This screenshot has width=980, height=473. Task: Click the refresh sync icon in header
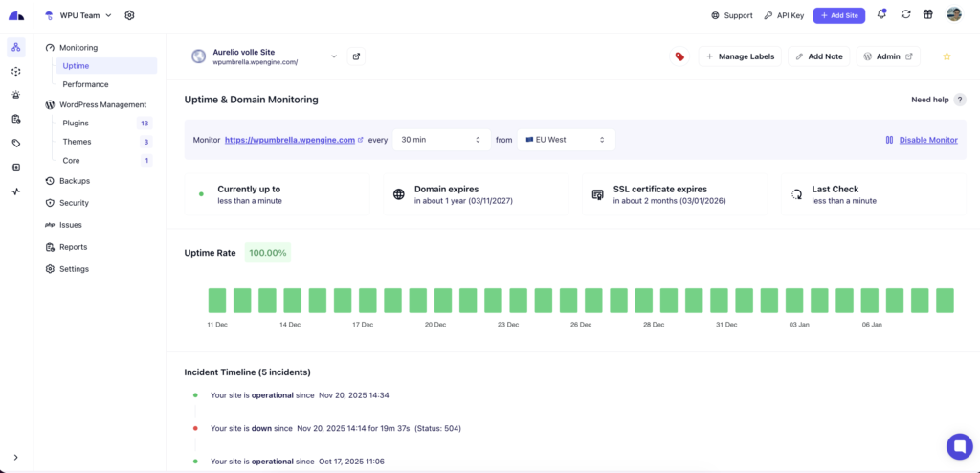click(905, 15)
